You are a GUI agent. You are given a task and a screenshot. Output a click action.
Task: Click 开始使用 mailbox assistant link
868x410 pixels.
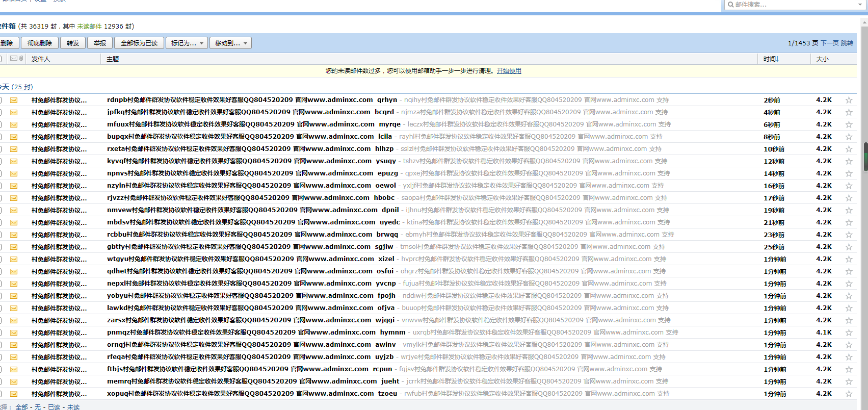[509, 71]
